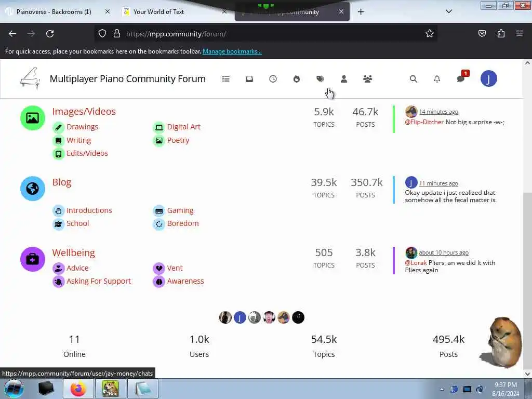Open the popular topics flame icon
The width and height of the screenshot is (532, 399).
(x=297, y=79)
